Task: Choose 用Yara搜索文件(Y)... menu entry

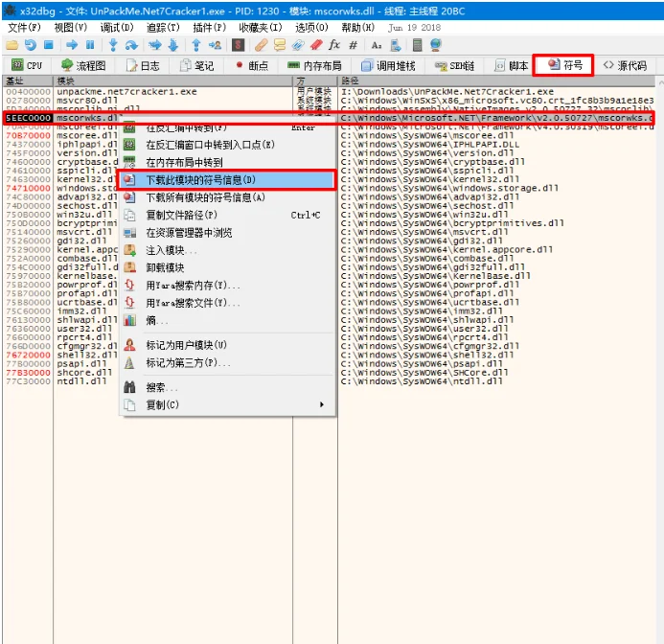Action: pos(228,303)
